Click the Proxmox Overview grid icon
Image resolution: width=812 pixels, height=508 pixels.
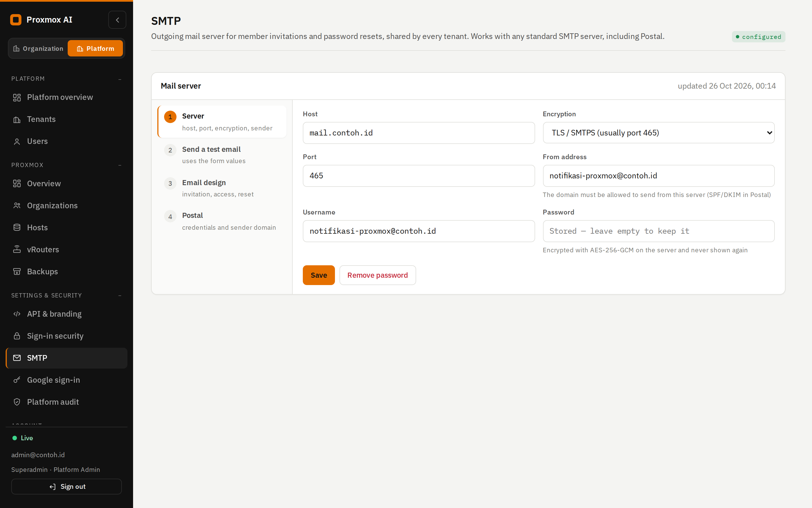pyautogui.click(x=17, y=183)
